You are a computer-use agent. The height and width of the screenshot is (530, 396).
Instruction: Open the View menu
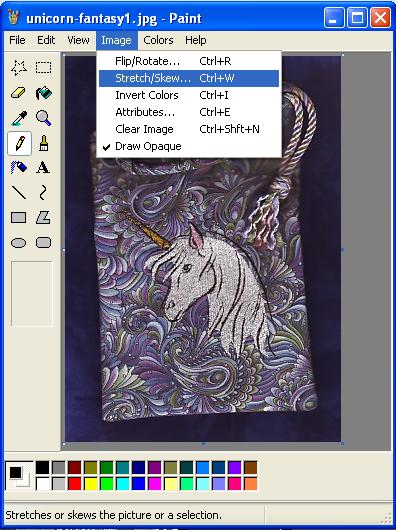78,40
